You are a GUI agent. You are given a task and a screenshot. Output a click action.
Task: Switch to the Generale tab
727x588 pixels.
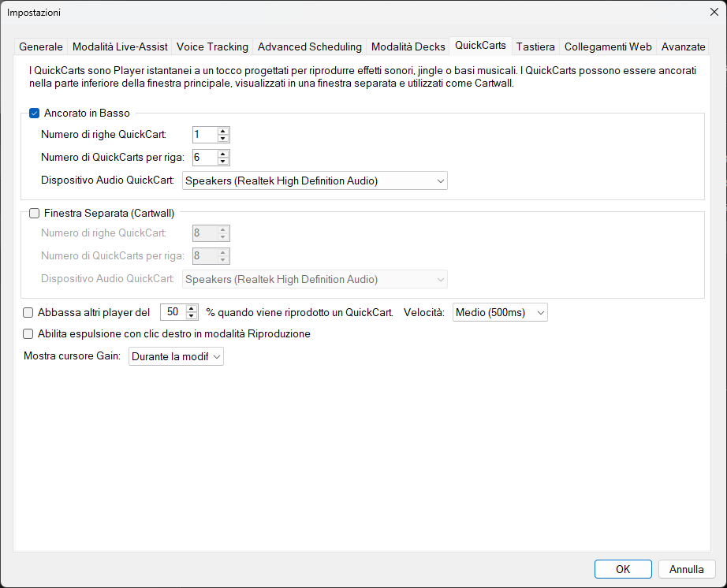41,47
